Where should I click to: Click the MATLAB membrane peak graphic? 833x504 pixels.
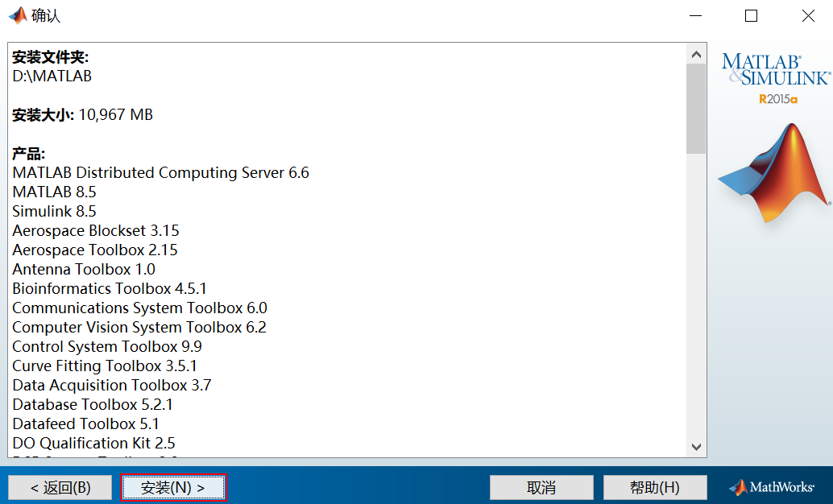pos(774,172)
